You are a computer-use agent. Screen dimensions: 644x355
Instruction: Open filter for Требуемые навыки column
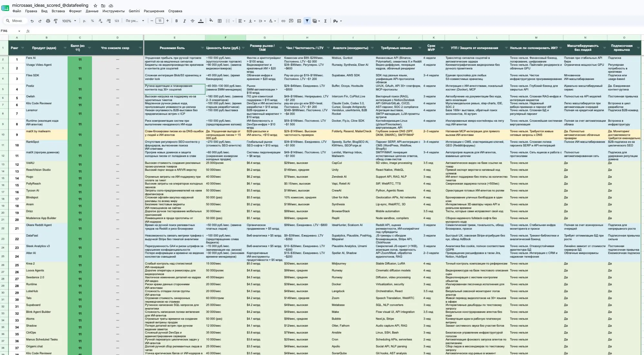(x=420, y=48)
